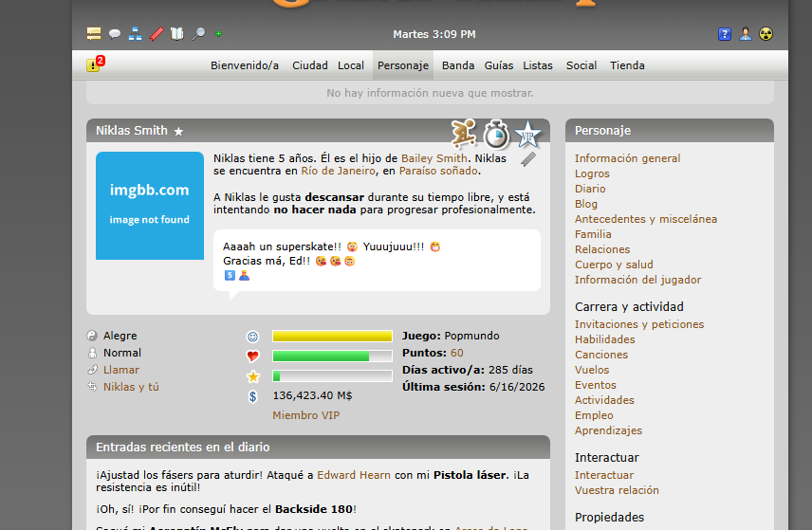This screenshot has height=530, width=812.
Task: Click the blue dollar sign money icon
Action: (252, 396)
